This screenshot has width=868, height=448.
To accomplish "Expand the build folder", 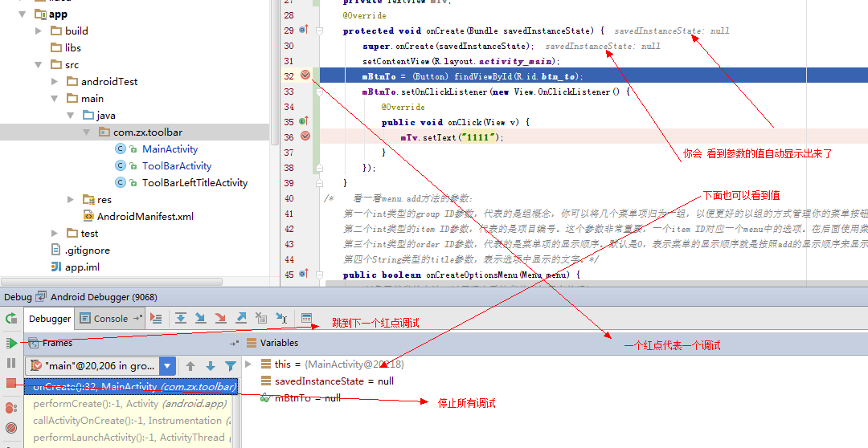I will (39, 31).
